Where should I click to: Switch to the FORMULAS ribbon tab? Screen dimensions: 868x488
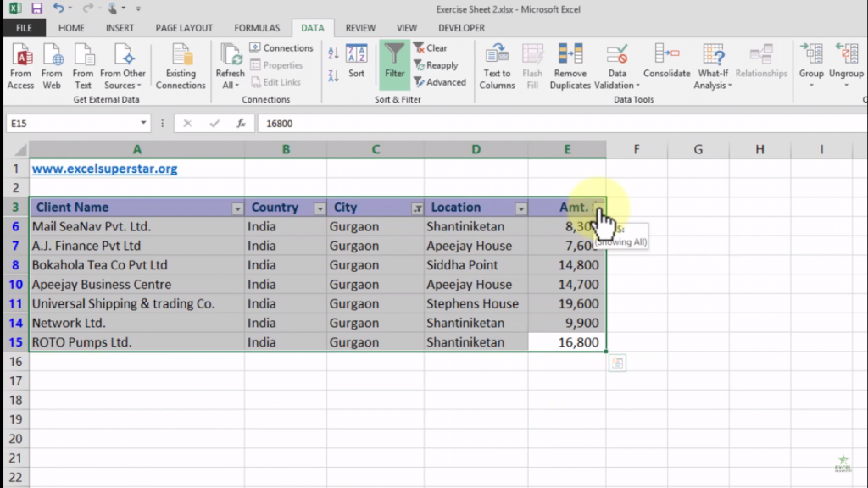tap(256, 27)
